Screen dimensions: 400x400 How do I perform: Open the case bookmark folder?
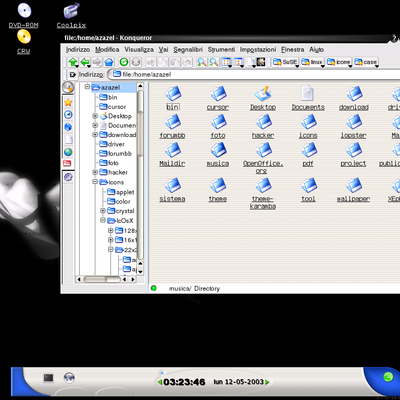point(366,62)
